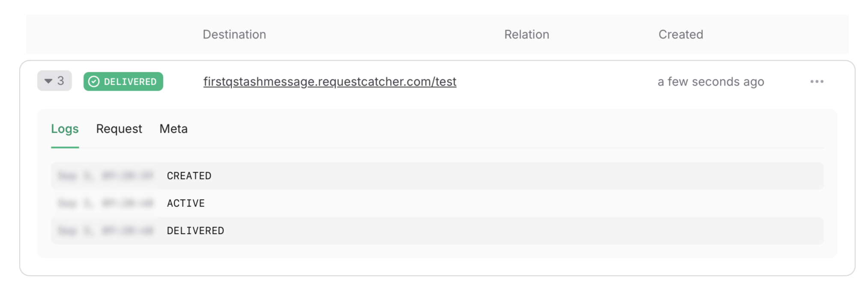Collapse the message row using the arrow beside 3

click(x=48, y=81)
